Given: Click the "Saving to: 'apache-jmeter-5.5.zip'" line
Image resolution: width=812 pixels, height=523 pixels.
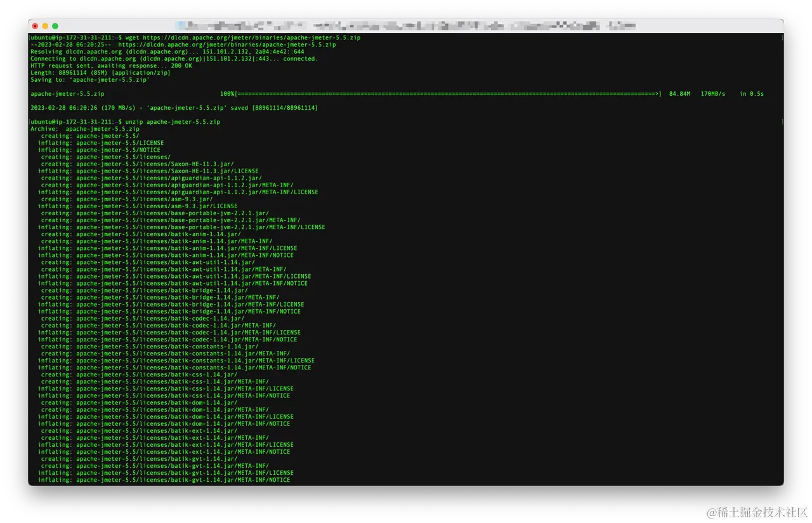Looking at the screenshot, I should pyautogui.click(x=90, y=80).
